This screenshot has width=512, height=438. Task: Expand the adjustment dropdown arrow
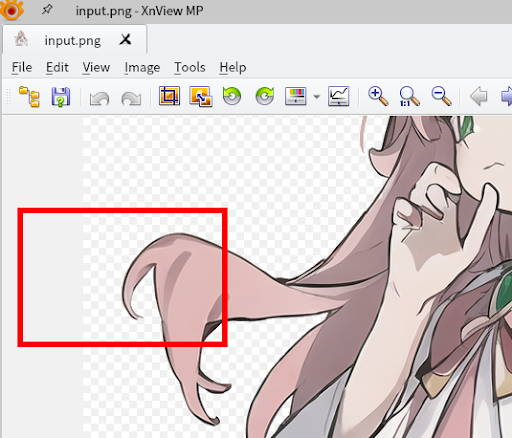click(x=317, y=97)
